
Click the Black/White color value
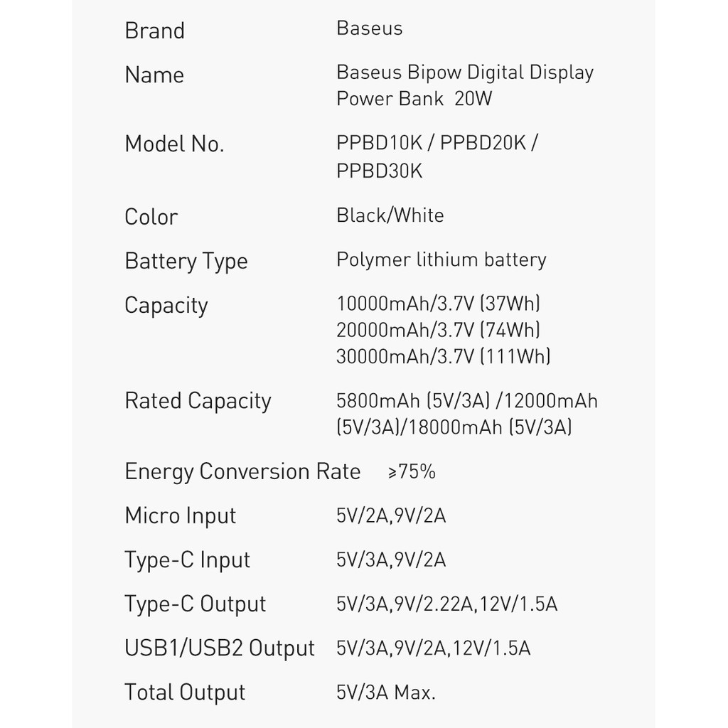coord(390,215)
